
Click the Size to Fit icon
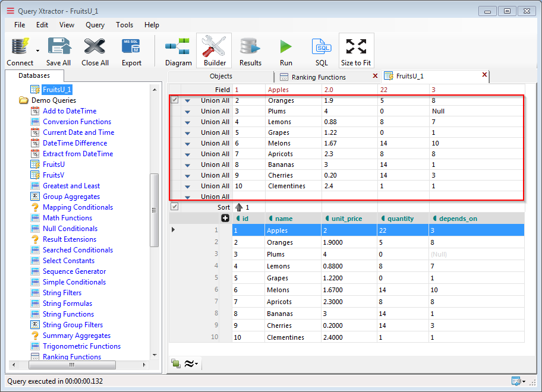tap(356, 47)
